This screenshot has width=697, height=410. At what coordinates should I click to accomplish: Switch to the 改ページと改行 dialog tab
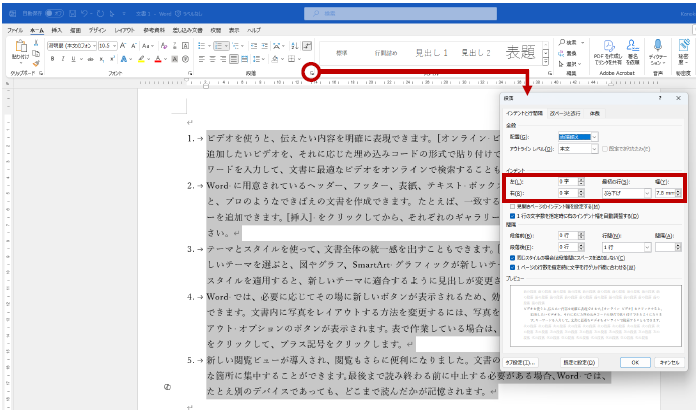click(567, 113)
